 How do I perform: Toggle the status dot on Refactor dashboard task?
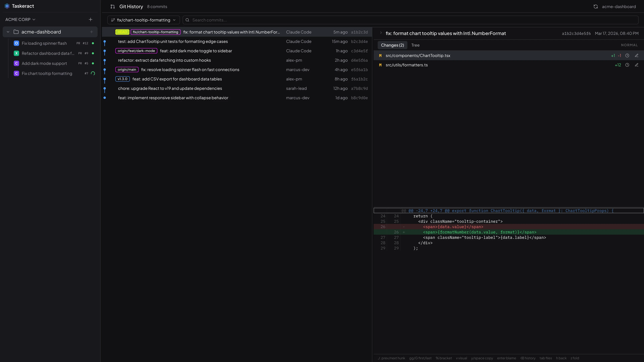tap(93, 53)
